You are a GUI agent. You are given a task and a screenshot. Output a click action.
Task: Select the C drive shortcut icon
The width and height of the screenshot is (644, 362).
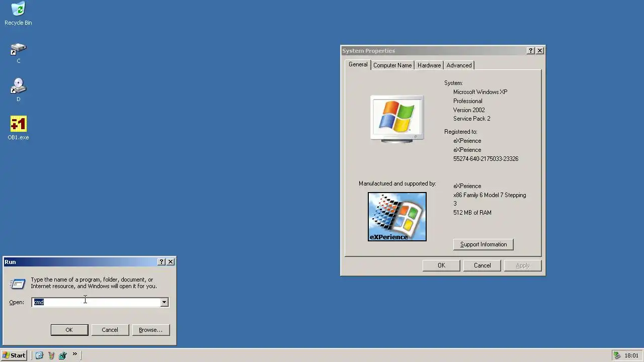(x=18, y=49)
